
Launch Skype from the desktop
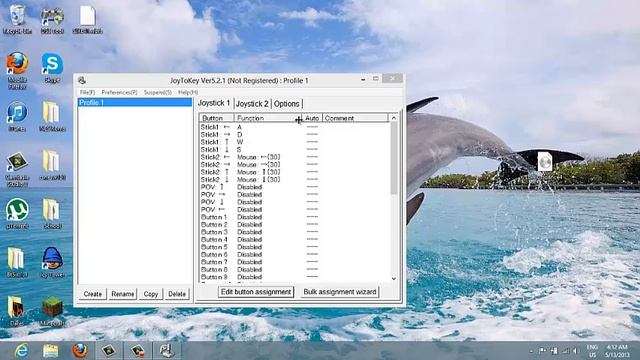[52, 68]
